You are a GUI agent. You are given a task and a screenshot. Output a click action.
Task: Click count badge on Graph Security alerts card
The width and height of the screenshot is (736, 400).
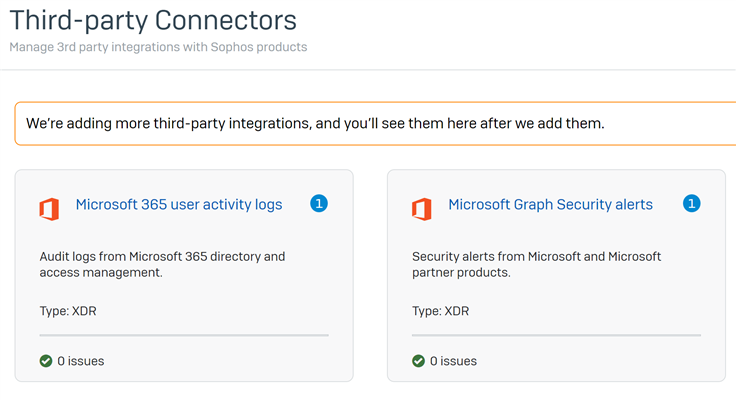[x=691, y=204]
